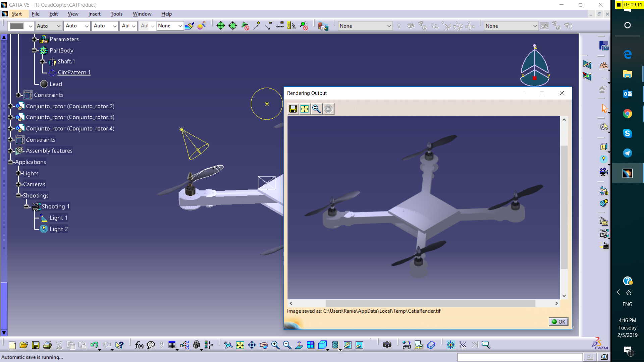
Task: Click the Undo arrow icon
Action: (x=94, y=345)
